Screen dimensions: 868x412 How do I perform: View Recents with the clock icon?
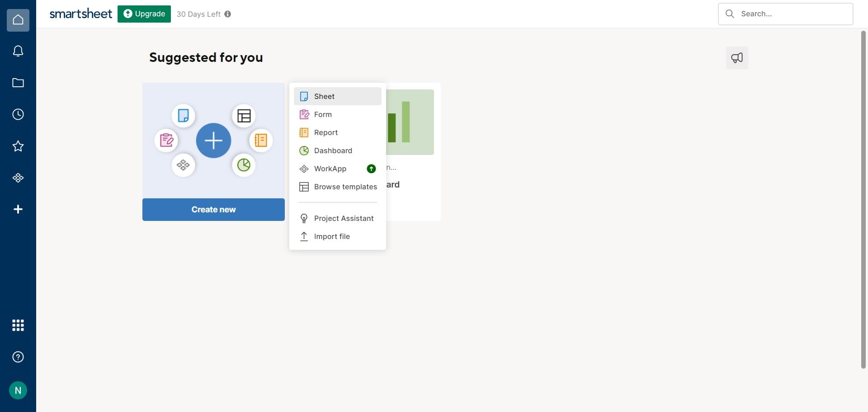click(18, 114)
